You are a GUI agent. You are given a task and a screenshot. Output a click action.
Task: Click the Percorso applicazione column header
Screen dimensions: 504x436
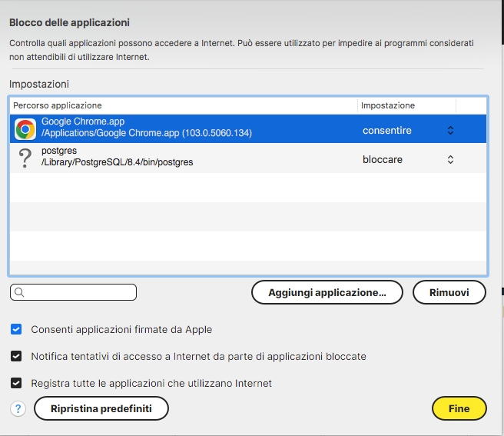coord(184,105)
